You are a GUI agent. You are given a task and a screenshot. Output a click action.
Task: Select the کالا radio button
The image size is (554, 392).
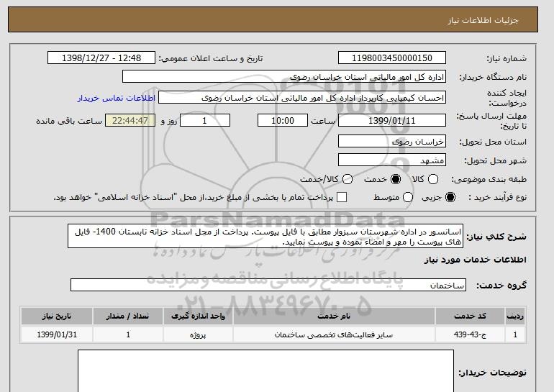coord(433,179)
